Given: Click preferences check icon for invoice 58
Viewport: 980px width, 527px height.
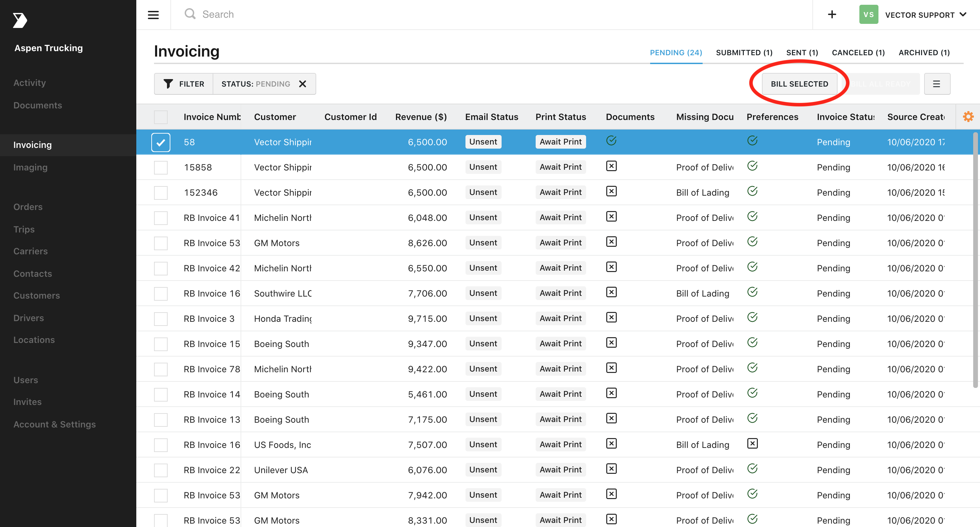Looking at the screenshot, I should click(752, 141).
